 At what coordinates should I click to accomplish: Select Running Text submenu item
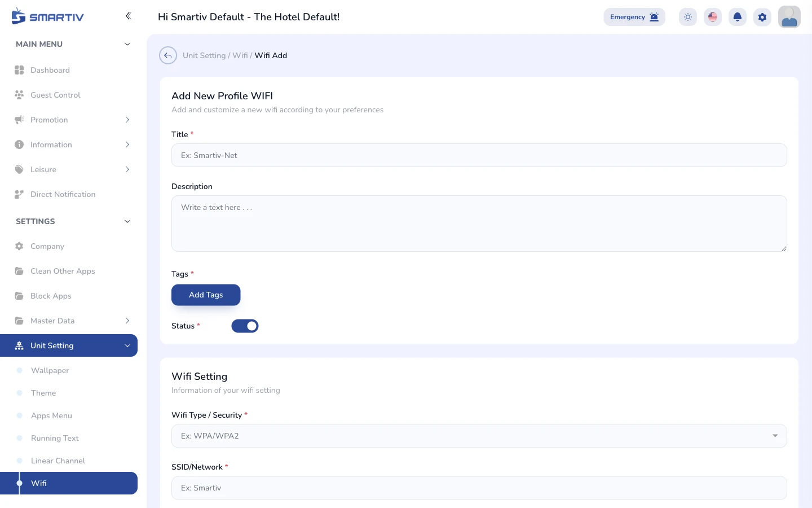[69, 438]
